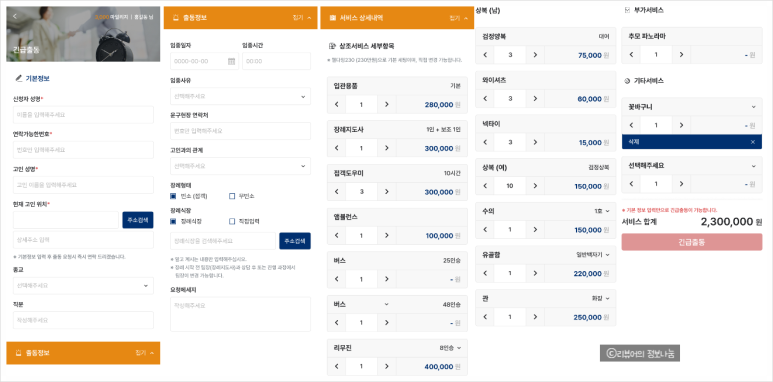Viewport: 773px width, 382px height.
Task: Increase 와이셔츠 quantity
Action: tap(535, 99)
